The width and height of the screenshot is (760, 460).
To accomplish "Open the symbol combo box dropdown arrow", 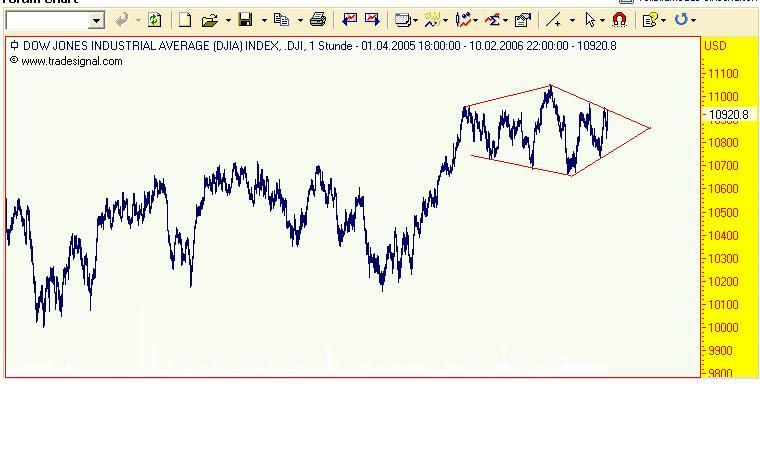I will click(96, 20).
